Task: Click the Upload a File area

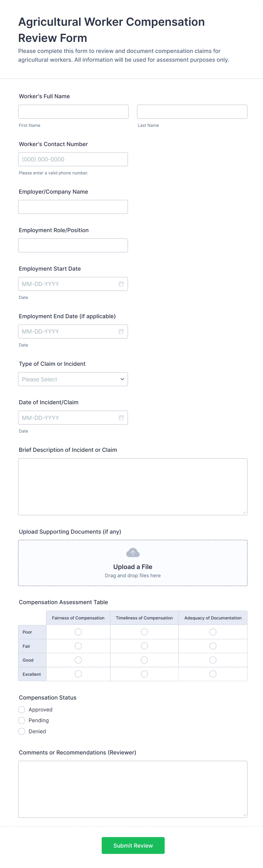Action: coord(133,563)
